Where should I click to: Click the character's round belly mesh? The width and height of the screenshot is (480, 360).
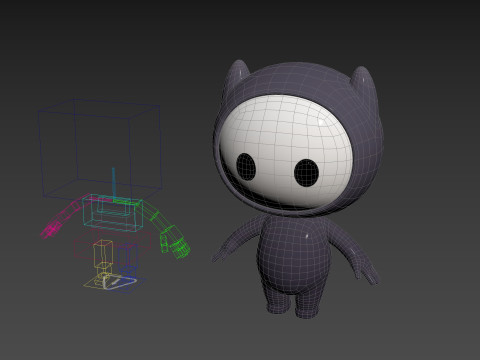pyautogui.click(x=293, y=255)
